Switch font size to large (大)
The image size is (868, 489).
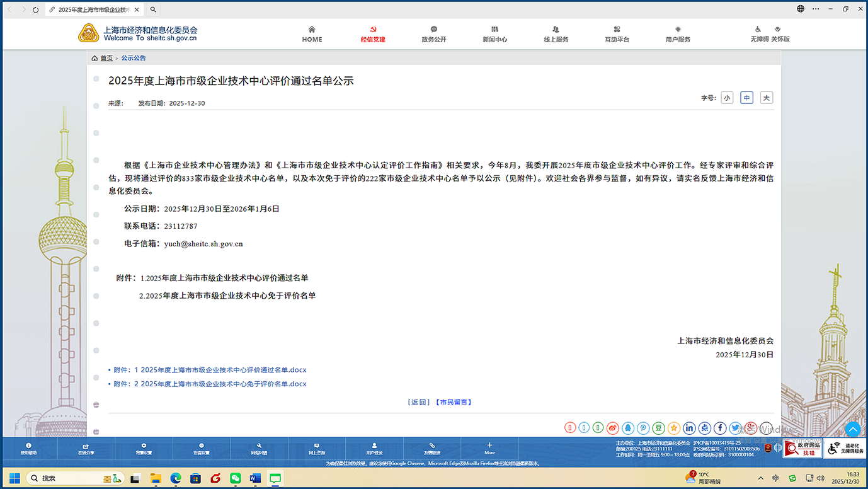766,98
